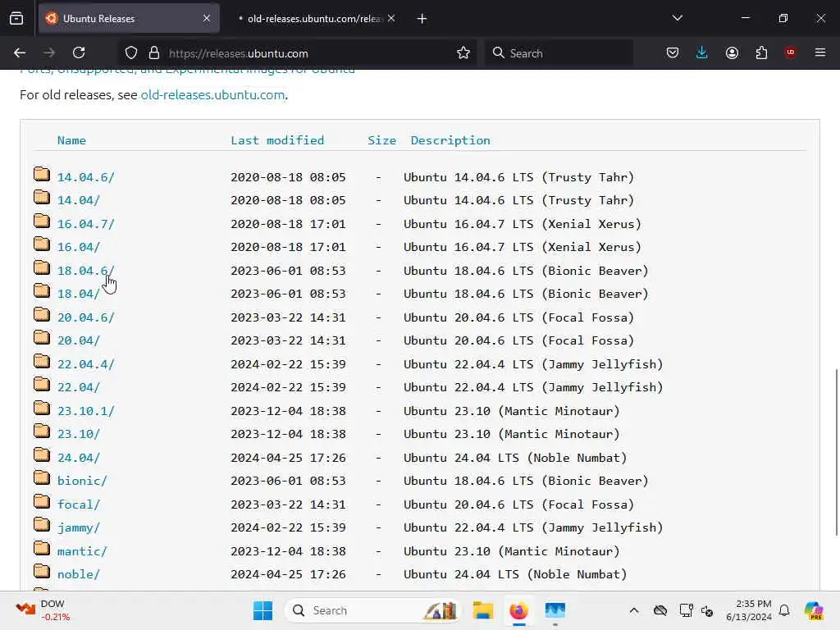Open Copilot preview from the taskbar
Screen dimensions: 840x630
814,610
